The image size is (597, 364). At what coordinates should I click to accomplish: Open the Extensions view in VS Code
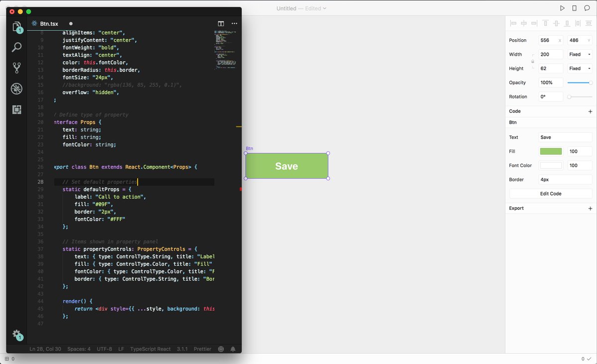[17, 110]
